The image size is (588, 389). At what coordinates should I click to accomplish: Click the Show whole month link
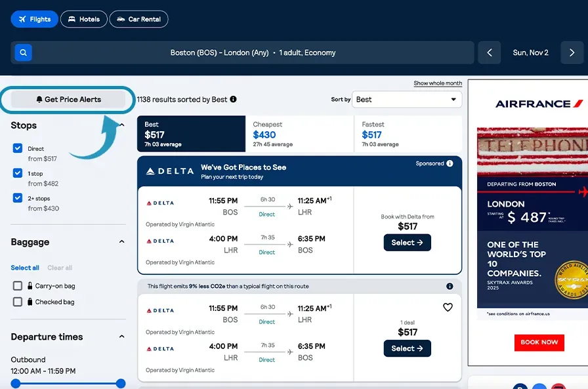pos(436,83)
